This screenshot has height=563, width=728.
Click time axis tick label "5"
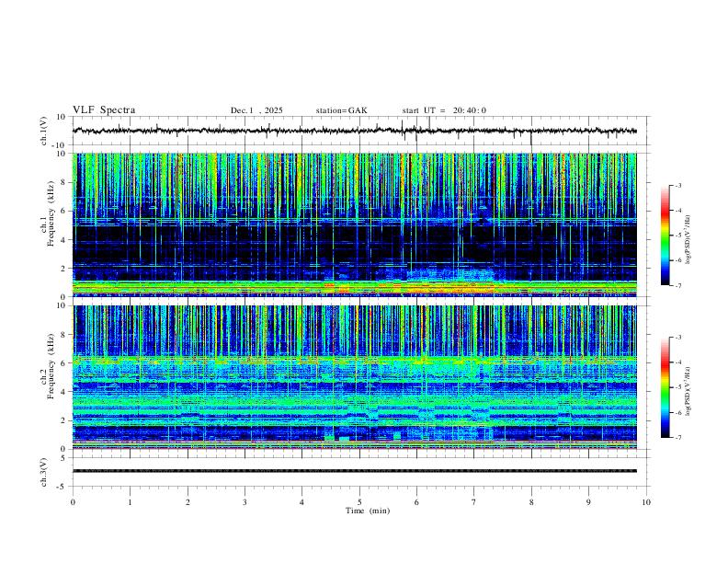[x=359, y=502]
